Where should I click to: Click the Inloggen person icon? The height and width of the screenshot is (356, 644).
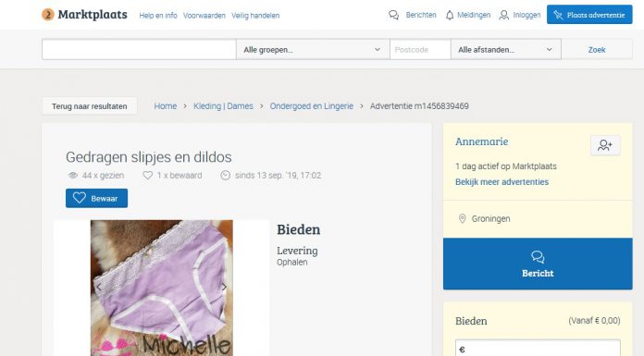503,15
